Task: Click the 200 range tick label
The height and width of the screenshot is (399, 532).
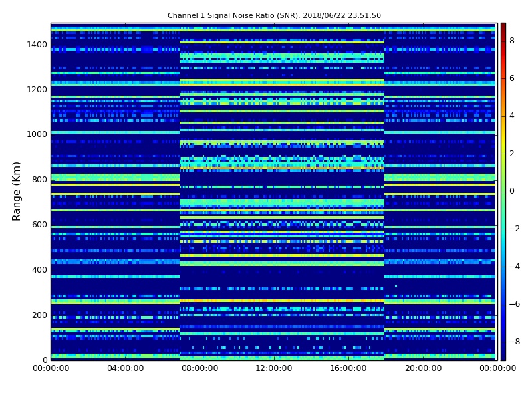Action: 39,315
